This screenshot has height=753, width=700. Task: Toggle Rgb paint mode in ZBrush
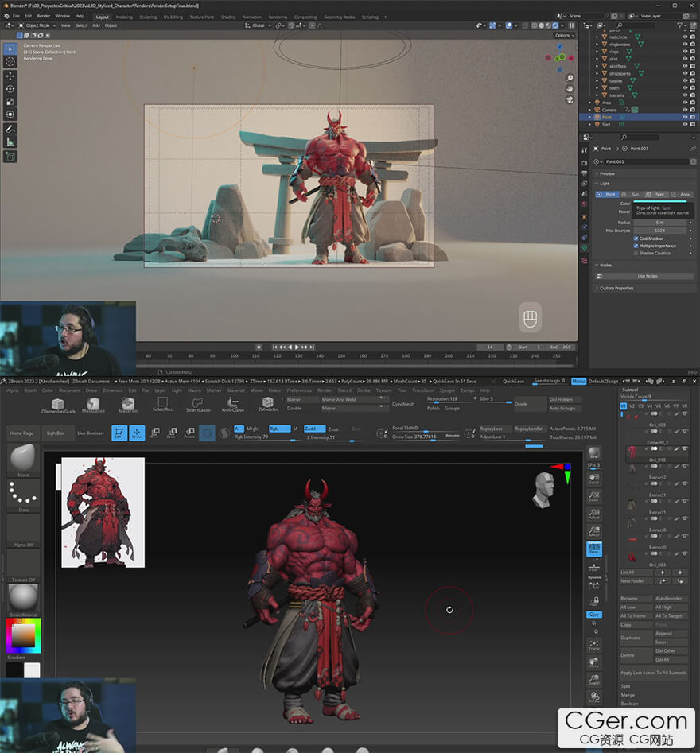pyautogui.click(x=279, y=429)
